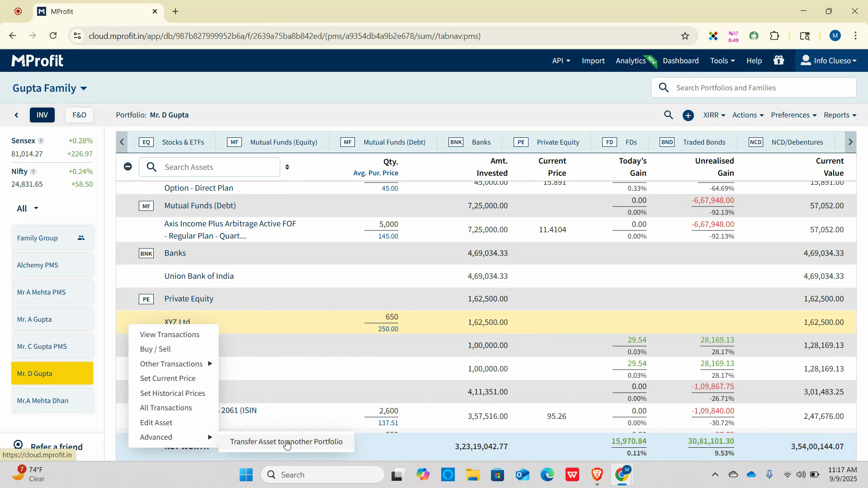Open Mr. A Gupta portfolio
Image resolution: width=868 pixels, height=488 pixels.
tap(34, 319)
